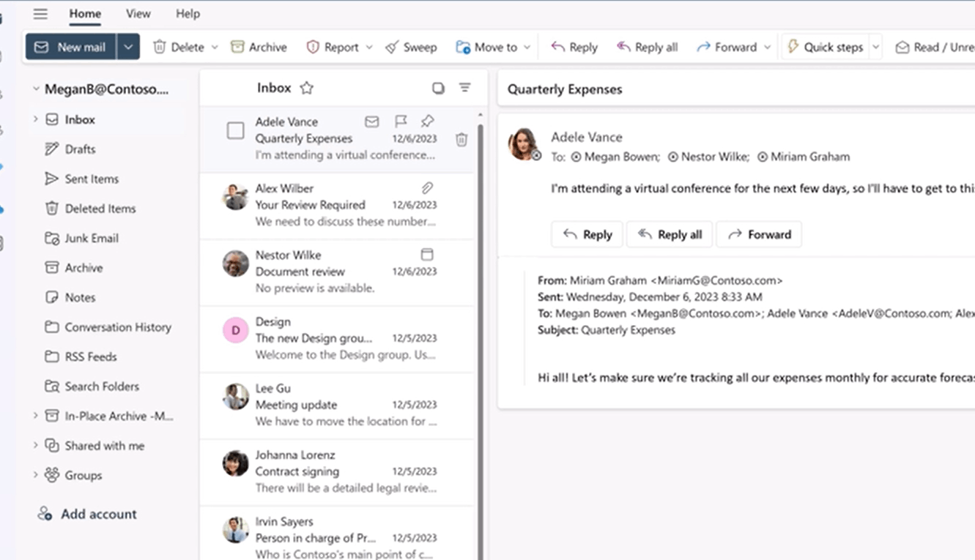Viewport: 975px width, 560px height.
Task: Open the Sent Items folder
Action: pos(92,179)
